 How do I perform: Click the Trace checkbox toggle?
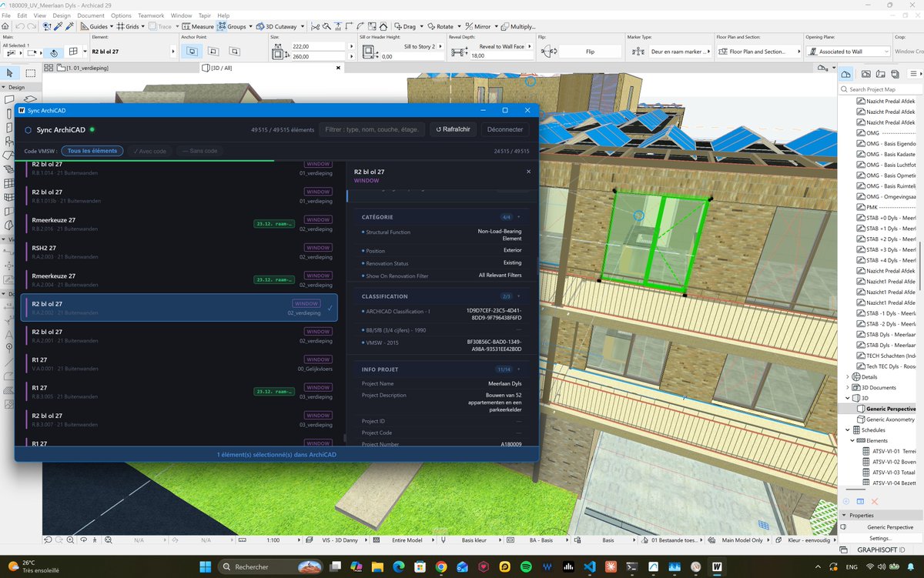[x=159, y=26]
